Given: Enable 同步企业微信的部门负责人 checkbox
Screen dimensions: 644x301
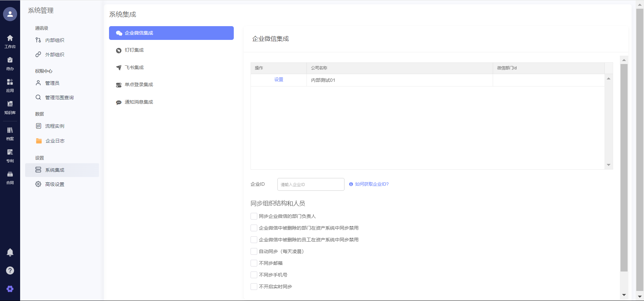Looking at the screenshot, I should pyautogui.click(x=254, y=216).
